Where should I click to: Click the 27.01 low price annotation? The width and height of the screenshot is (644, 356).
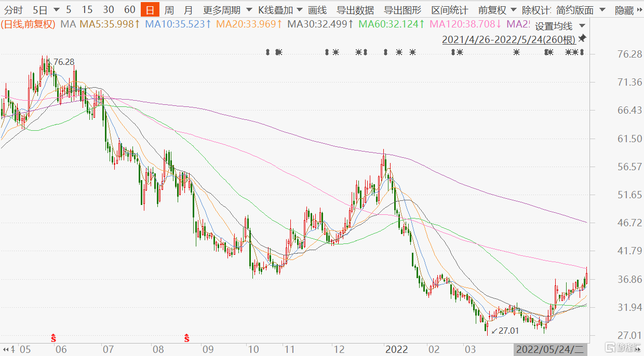point(508,330)
